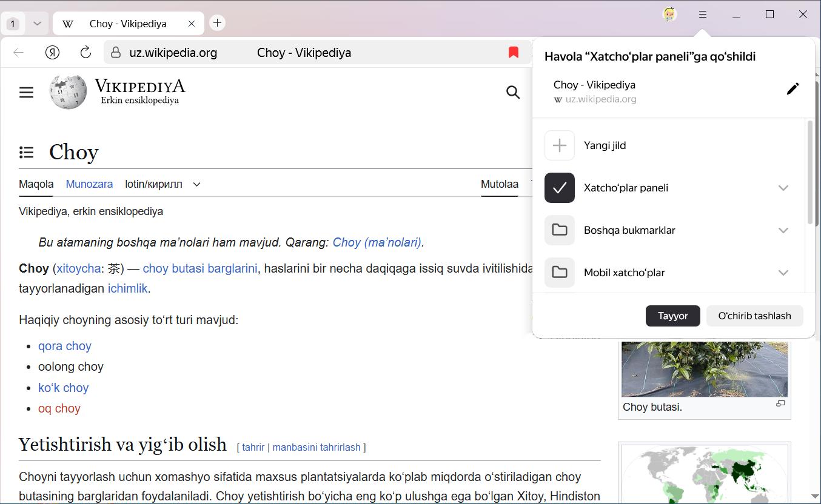
Task: Click the pencil edit icon for bookmark name
Action: (x=793, y=89)
